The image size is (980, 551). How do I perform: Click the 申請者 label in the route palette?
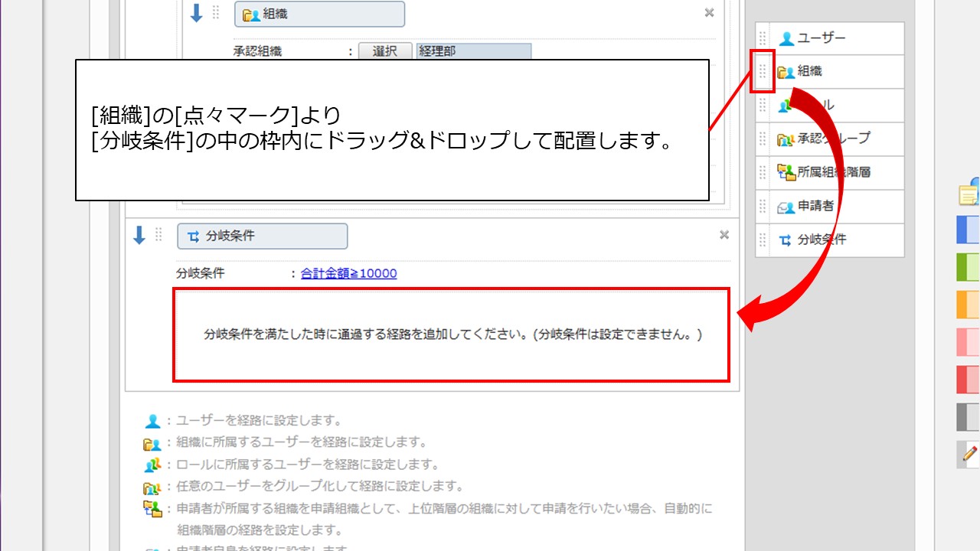(816, 207)
